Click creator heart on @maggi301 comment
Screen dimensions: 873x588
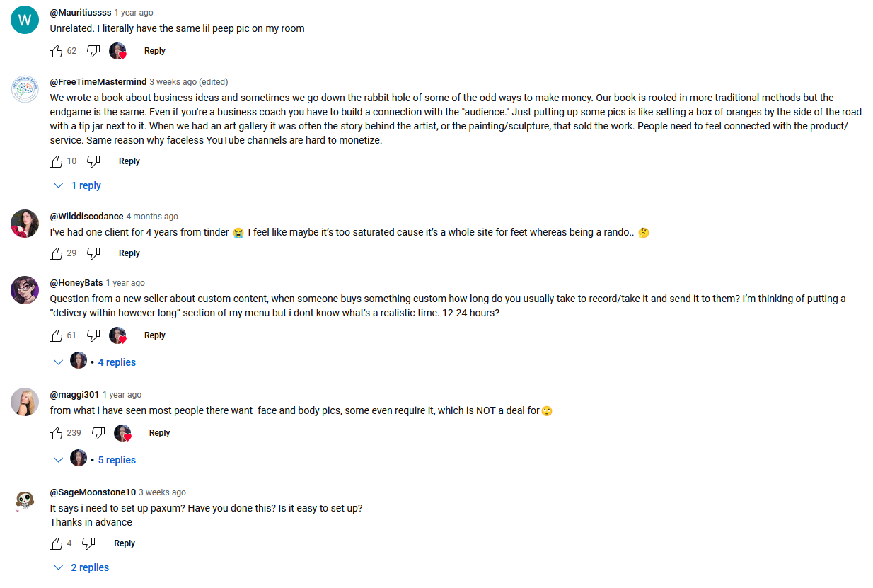pos(123,433)
